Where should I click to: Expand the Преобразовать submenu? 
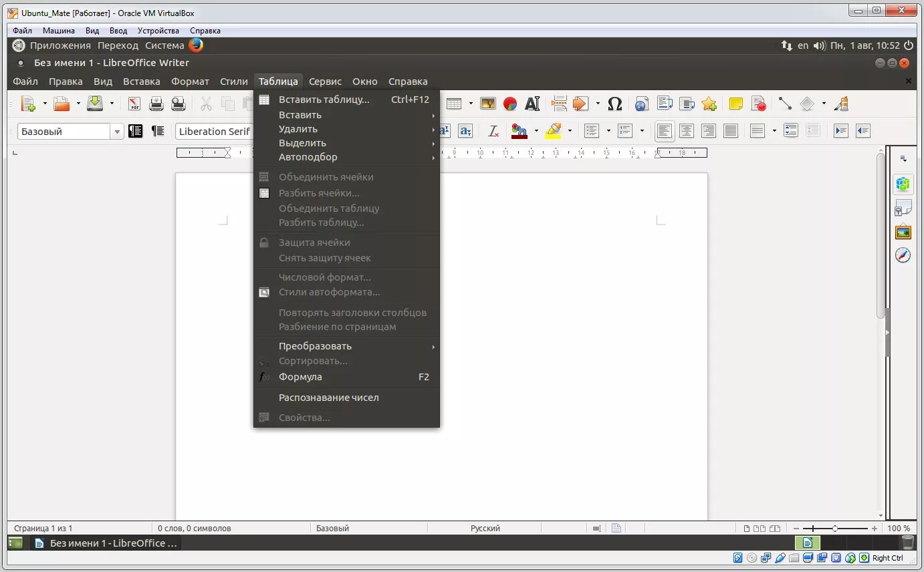(346, 346)
